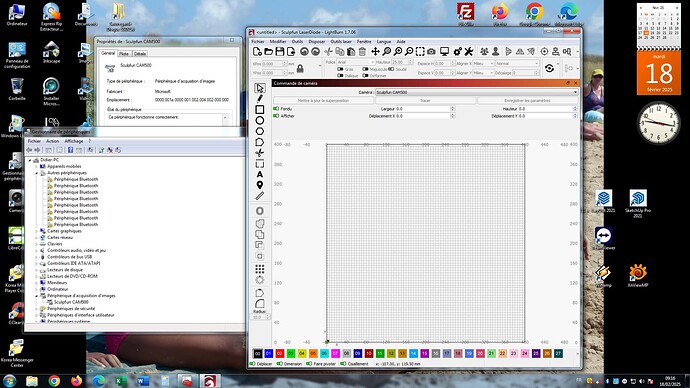Toggle the Déformer switch

coord(365,76)
